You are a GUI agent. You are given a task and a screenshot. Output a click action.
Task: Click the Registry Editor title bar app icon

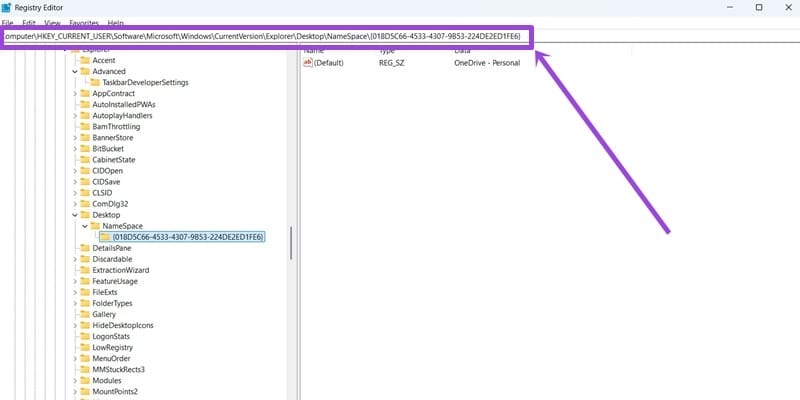point(6,7)
